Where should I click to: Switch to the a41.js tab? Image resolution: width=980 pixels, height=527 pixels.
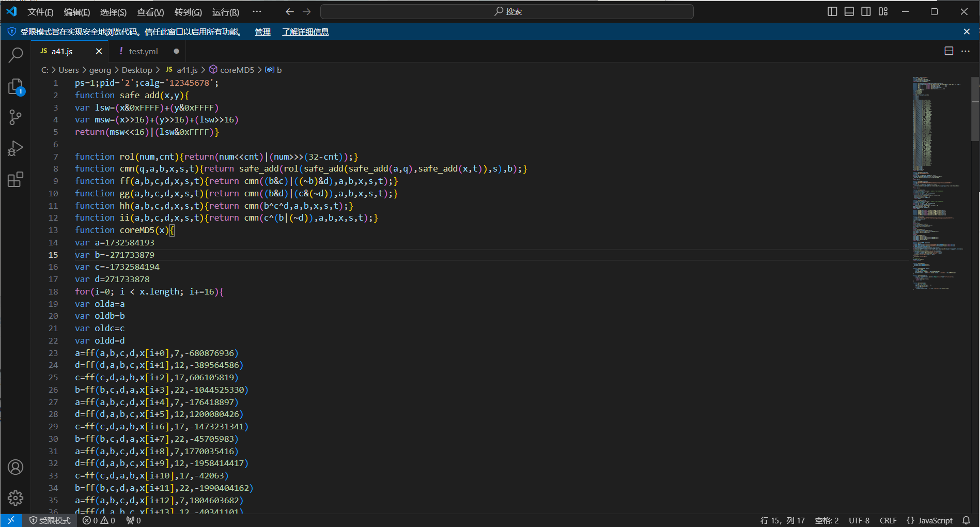pos(62,51)
